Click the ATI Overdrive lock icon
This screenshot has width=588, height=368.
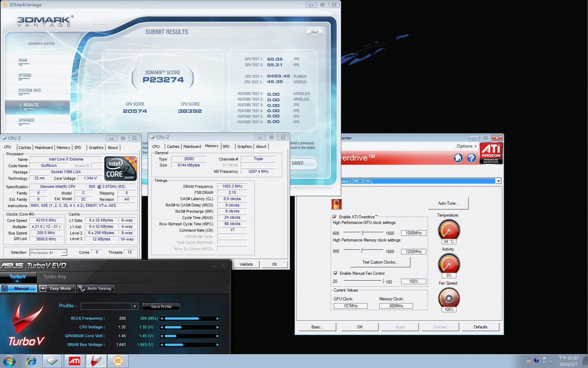pyautogui.click(x=336, y=204)
